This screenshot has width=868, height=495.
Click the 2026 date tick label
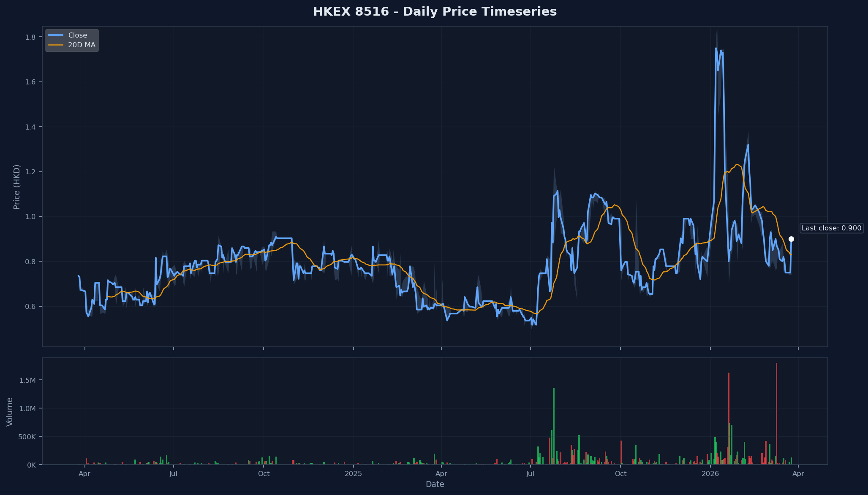pos(710,473)
